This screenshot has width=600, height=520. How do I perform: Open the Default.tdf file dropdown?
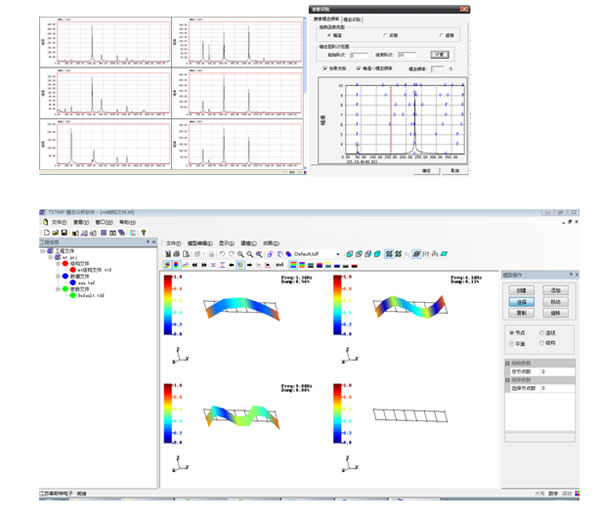tap(339, 254)
